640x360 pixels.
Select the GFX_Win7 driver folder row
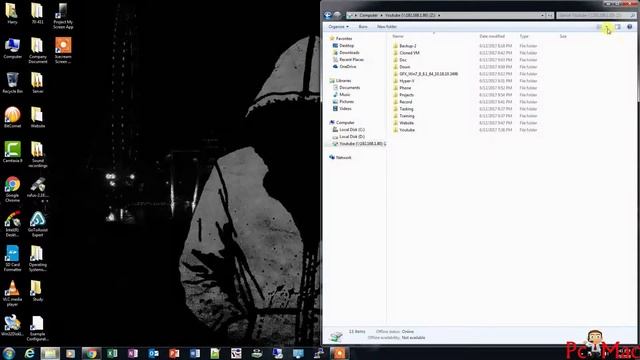click(465, 74)
